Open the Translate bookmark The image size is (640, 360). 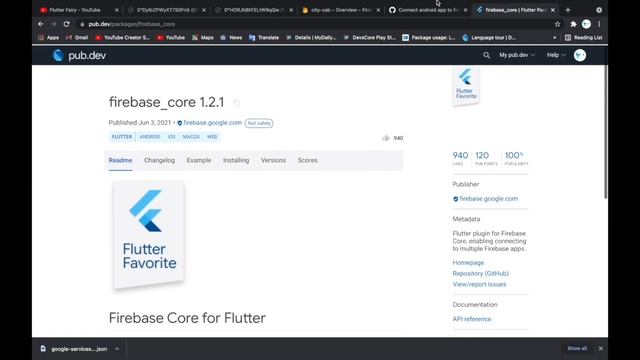(264, 38)
